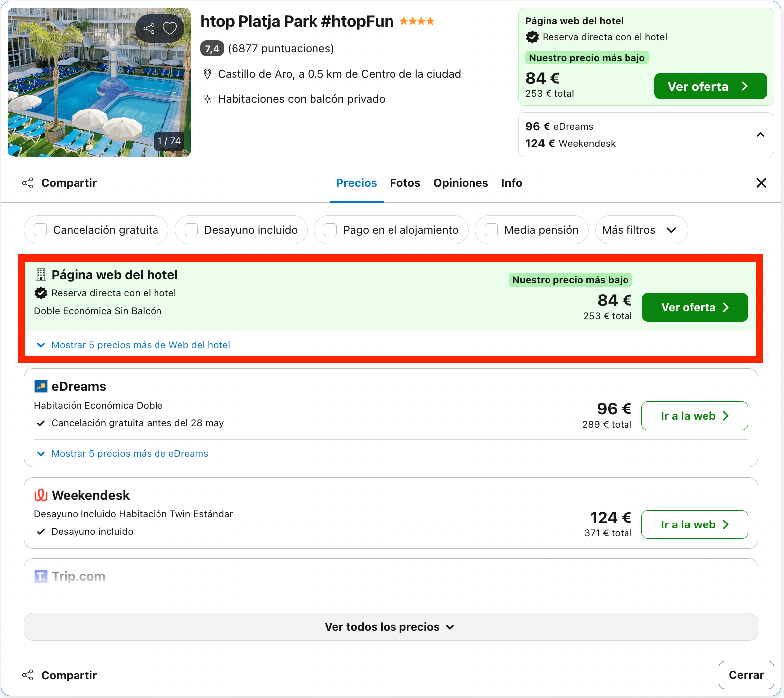784x698 pixels.
Task: Click the checkmark beside Cancelación gratuita antes del 28 may
Action: 41,423
